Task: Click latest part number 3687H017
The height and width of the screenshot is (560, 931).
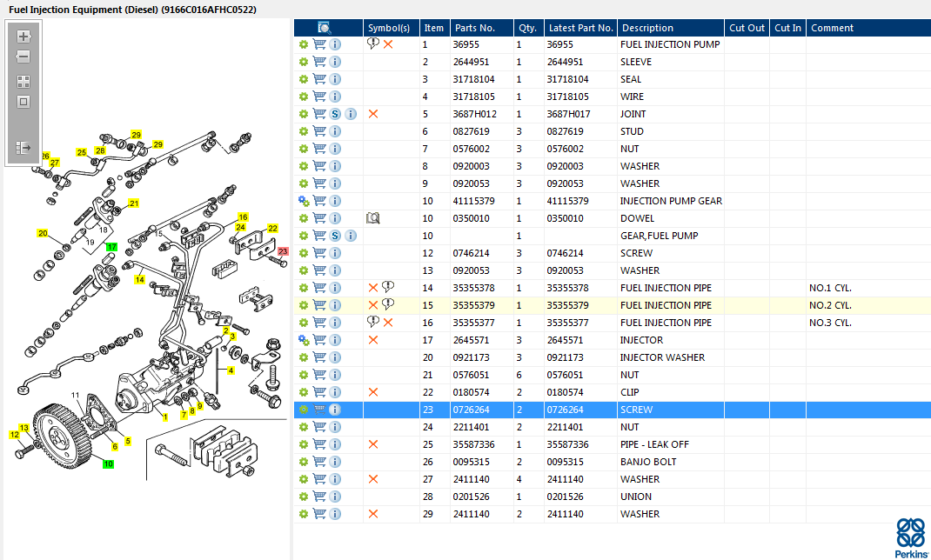Action: click(567, 114)
